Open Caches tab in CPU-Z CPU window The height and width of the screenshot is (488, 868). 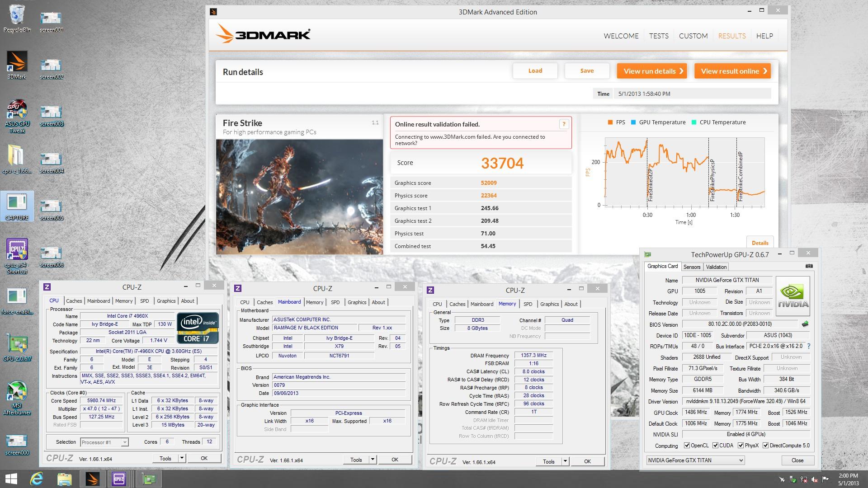coord(74,301)
